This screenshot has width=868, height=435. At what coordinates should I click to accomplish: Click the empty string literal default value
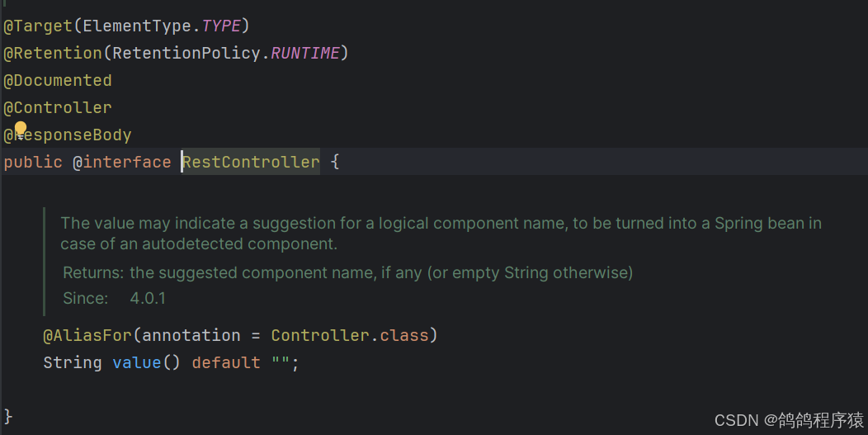281,362
